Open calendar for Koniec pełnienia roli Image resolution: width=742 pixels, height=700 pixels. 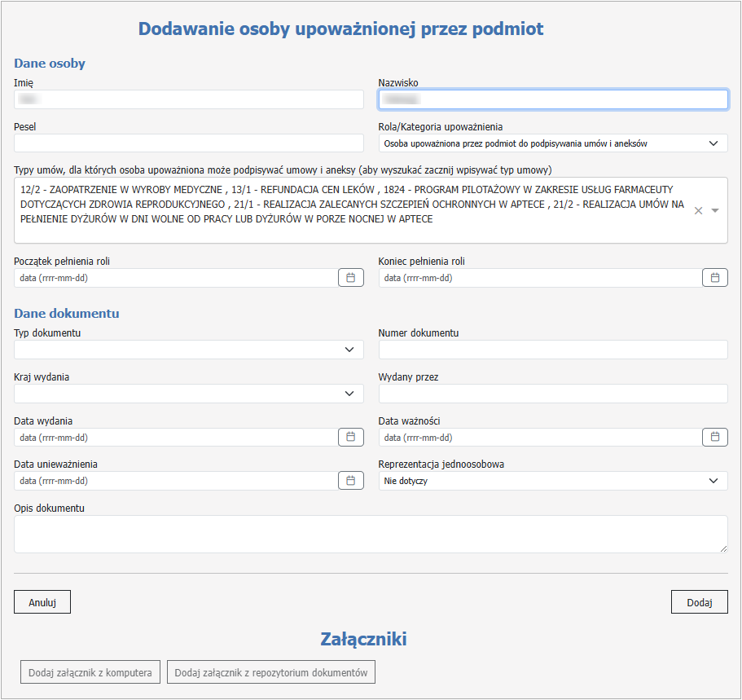point(714,278)
